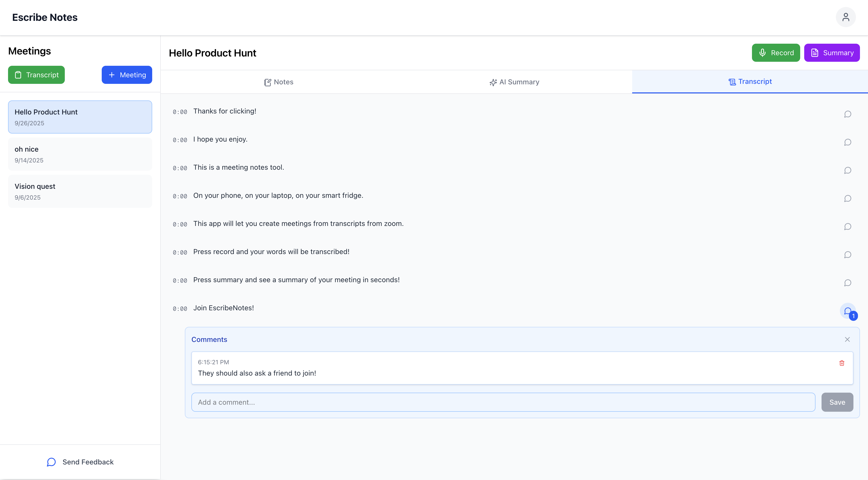The height and width of the screenshot is (480, 868).
Task: Toggle comments on "Join EscribeNotes!" line
Action: point(847,311)
